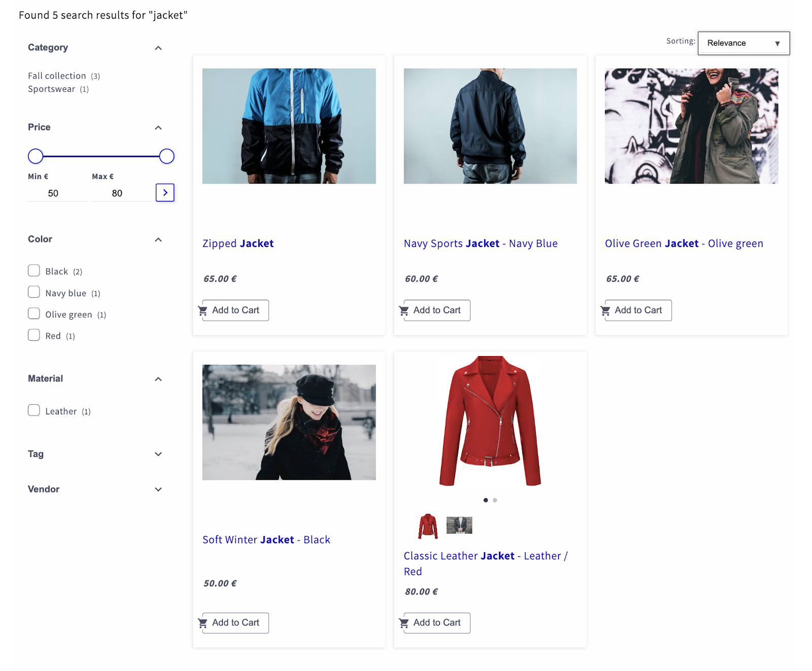Collapse the Price filter section

pos(158,127)
